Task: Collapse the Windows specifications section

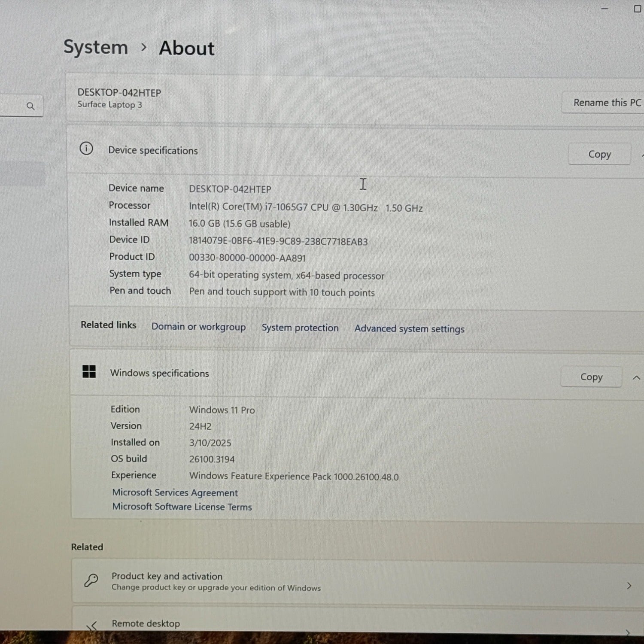Action: [636, 378]
